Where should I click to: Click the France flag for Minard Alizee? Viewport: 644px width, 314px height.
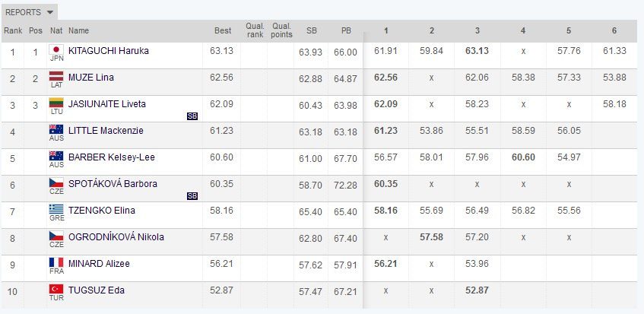click(56, 262)
